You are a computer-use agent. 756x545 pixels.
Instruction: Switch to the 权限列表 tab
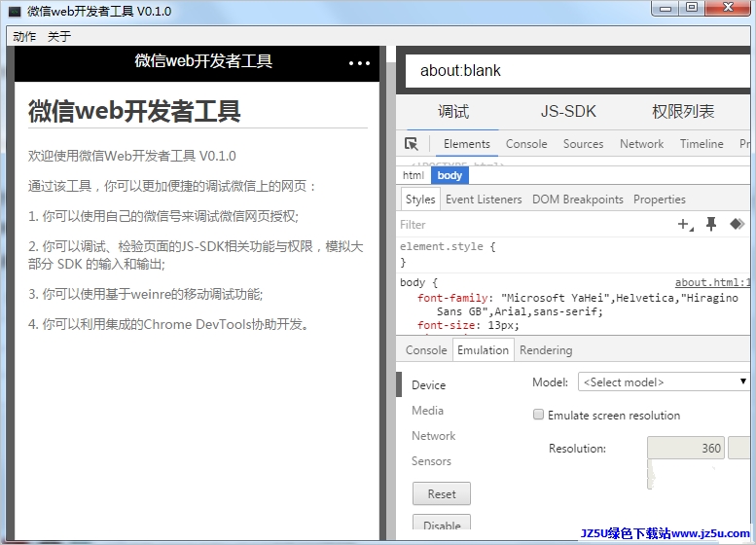point(683,112)
